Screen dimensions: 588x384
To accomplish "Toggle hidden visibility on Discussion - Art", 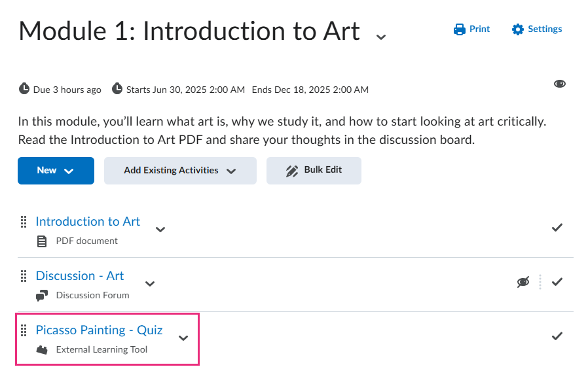I will 523,282.
